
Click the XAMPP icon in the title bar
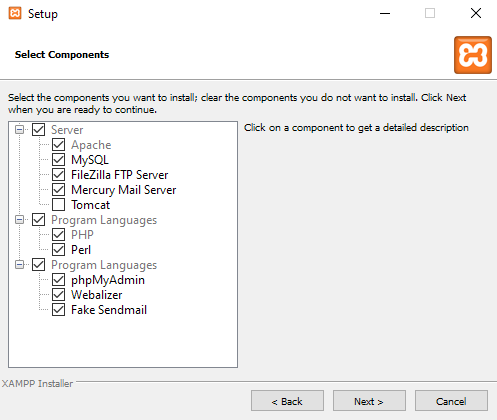(15, 13)
